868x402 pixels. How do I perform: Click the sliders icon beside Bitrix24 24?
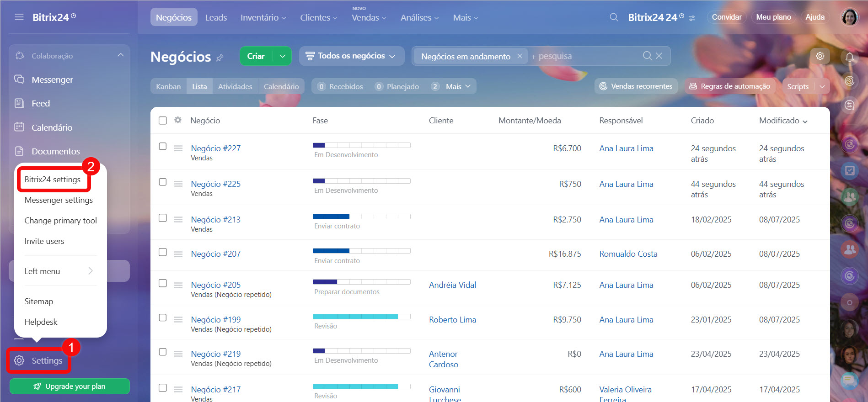(692, 18)
